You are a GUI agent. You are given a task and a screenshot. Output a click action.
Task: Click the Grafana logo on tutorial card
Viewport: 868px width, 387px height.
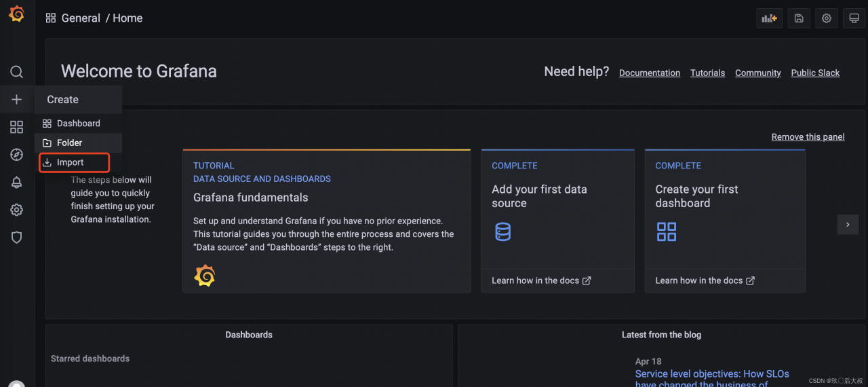click(205, 276)
